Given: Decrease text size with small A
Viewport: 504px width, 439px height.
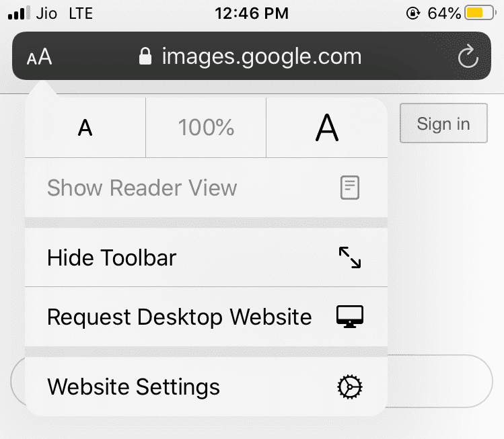Looking at the screenshot, I should tap(85, 127).
